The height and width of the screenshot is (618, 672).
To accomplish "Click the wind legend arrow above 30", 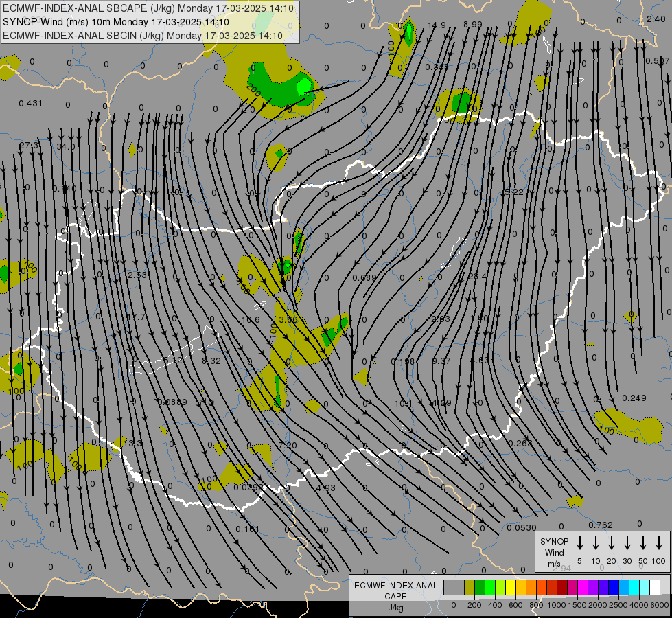I will (x=627, y=543).
